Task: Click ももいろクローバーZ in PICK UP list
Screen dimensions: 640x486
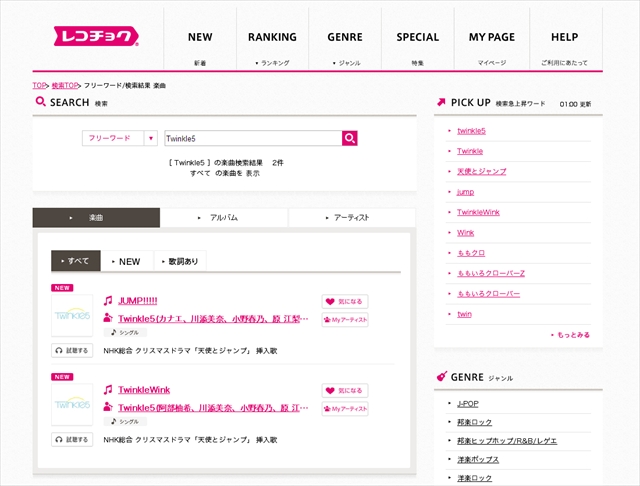Action: pyautogui.click(x=491, y=273)
